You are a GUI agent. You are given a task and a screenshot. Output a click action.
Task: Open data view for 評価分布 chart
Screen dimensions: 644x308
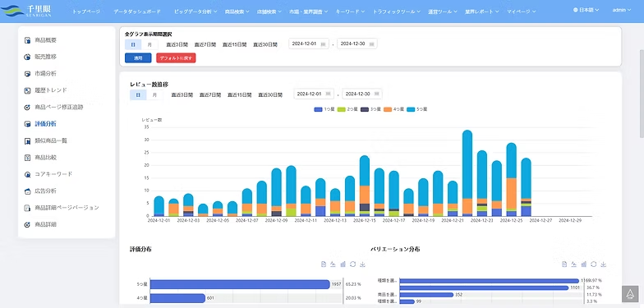324,264
